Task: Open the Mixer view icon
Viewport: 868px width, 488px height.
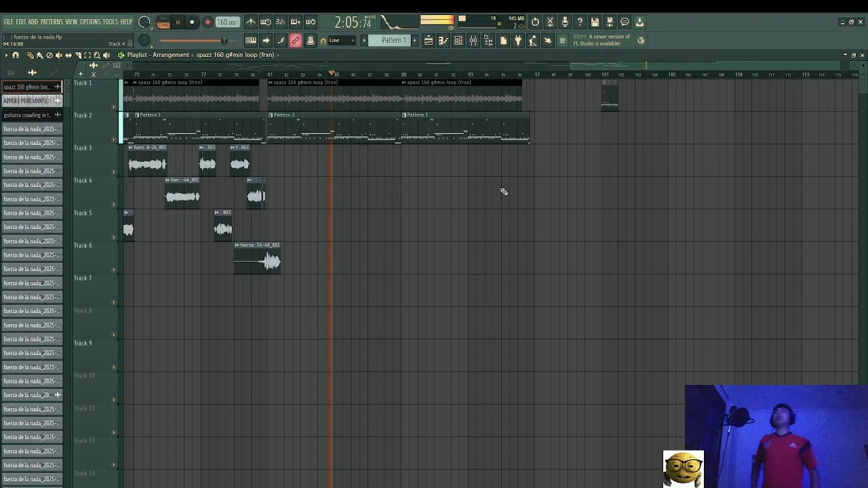Action: point(473,41)
